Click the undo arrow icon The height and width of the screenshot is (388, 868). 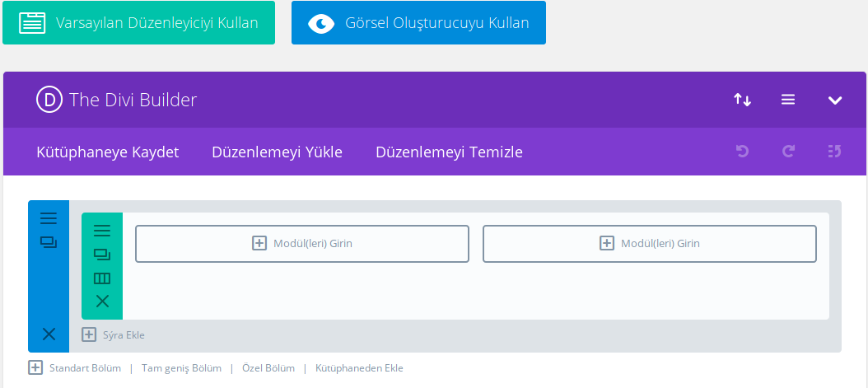click(x=742, y=151)
